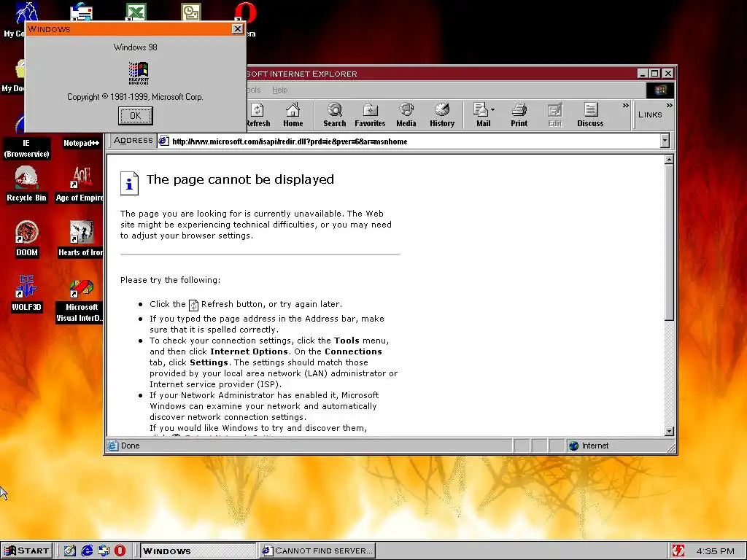This screenshot has height=560, width=747.
Task: Click the page icon beside the address URL
Action: [164, 141]
